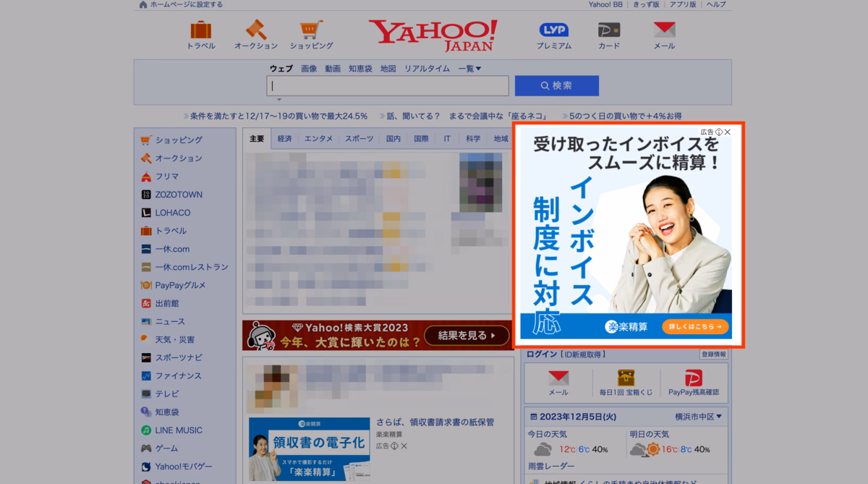Open the Shopping cart icon in the header
Screen dimensions: 868x484
311,30
